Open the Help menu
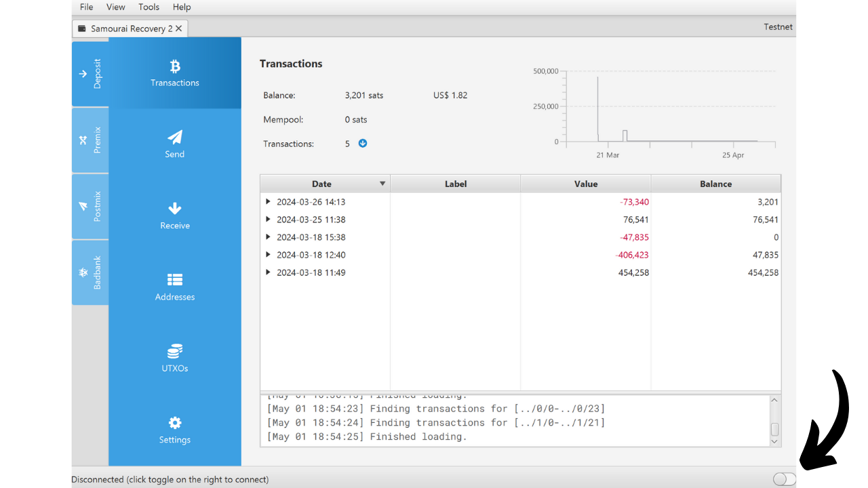This screenshot has height=488, width=868. 182,7
